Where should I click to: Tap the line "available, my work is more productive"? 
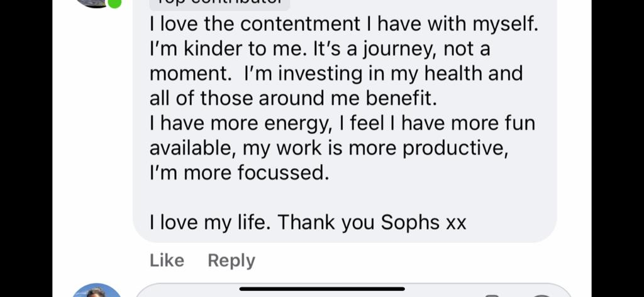[x=328, y=148]
